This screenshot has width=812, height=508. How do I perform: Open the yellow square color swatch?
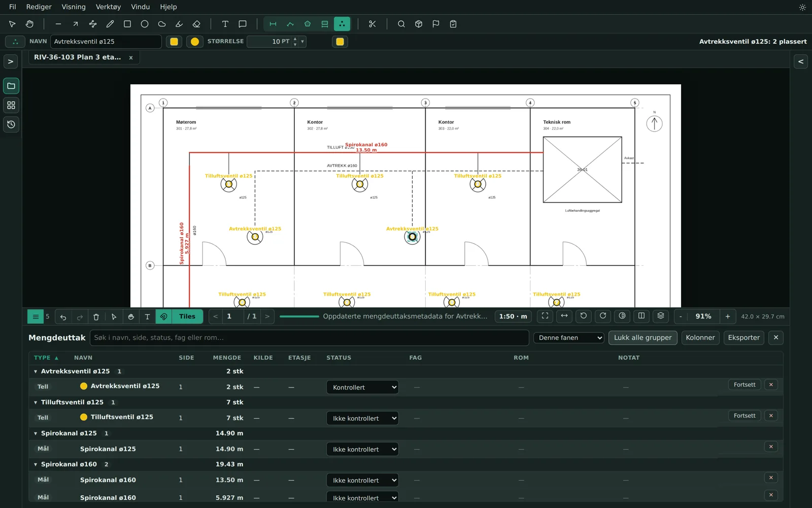pos(174,42)
